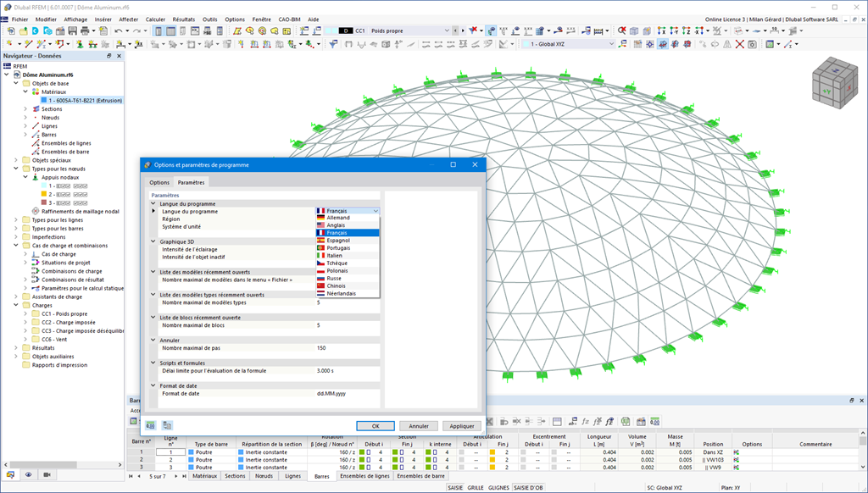The image size is (868, 493).
Task: Click the 'Nombre maximal de pas' value 150
Action: pyautogui.click(x=347, y=348)
